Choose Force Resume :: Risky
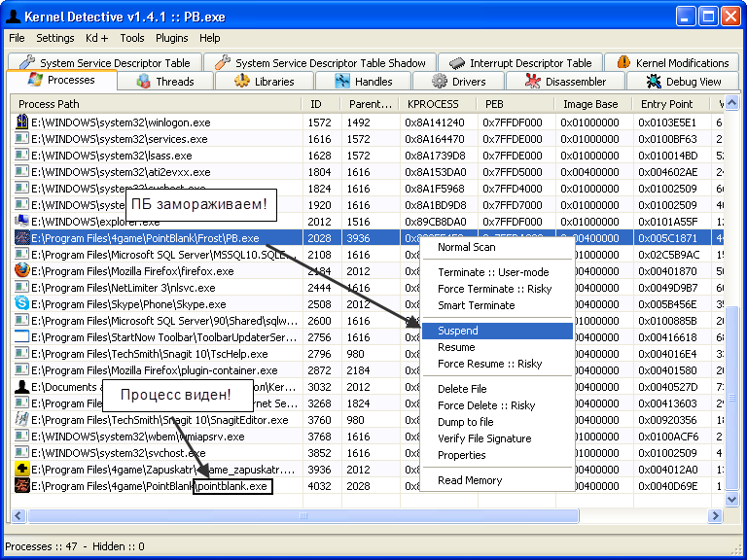This screenshot has height=560, width=747. [x=497, y=364]
